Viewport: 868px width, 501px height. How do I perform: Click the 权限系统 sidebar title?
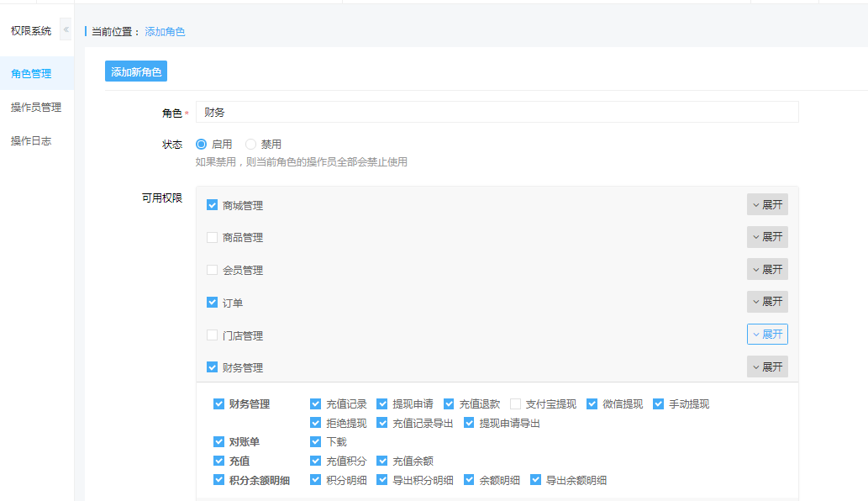click(x=31, y=30)
